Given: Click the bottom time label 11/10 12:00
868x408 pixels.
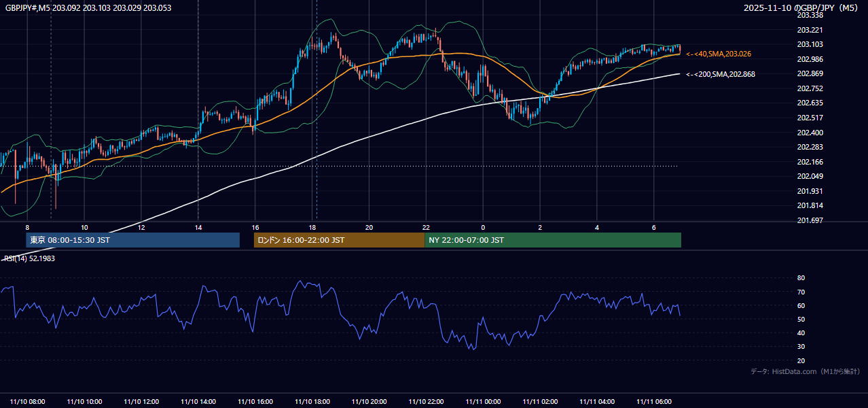Looking at the screenshot, I should click(x=141, y=402).
